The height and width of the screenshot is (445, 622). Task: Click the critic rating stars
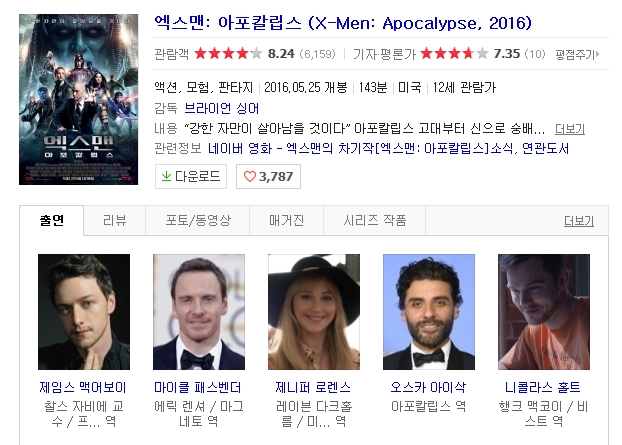[454, 53]
